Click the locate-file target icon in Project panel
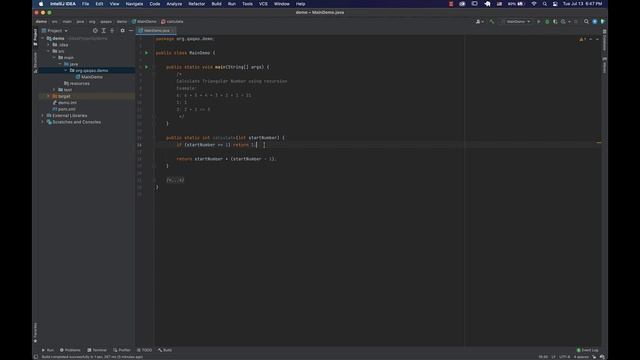 (x=95, y=31)
